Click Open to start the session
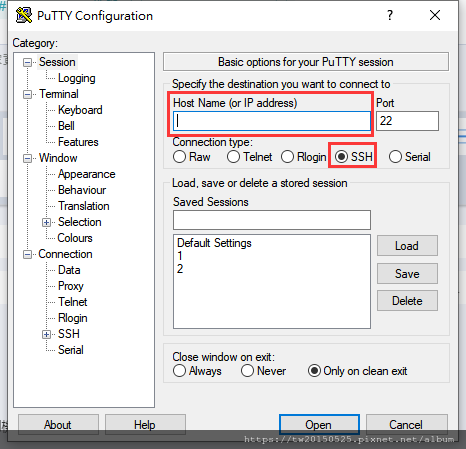This screenshot has height=449, width=466. [319, 424]
